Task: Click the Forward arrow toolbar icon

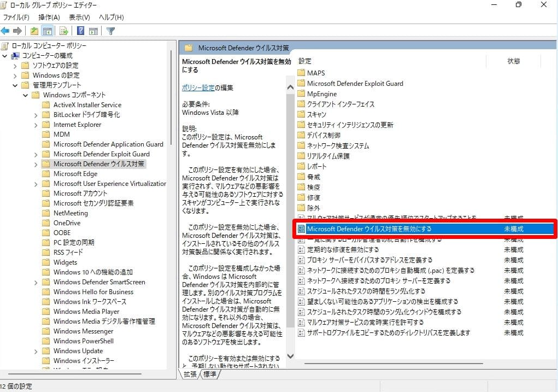Action: 17,31
